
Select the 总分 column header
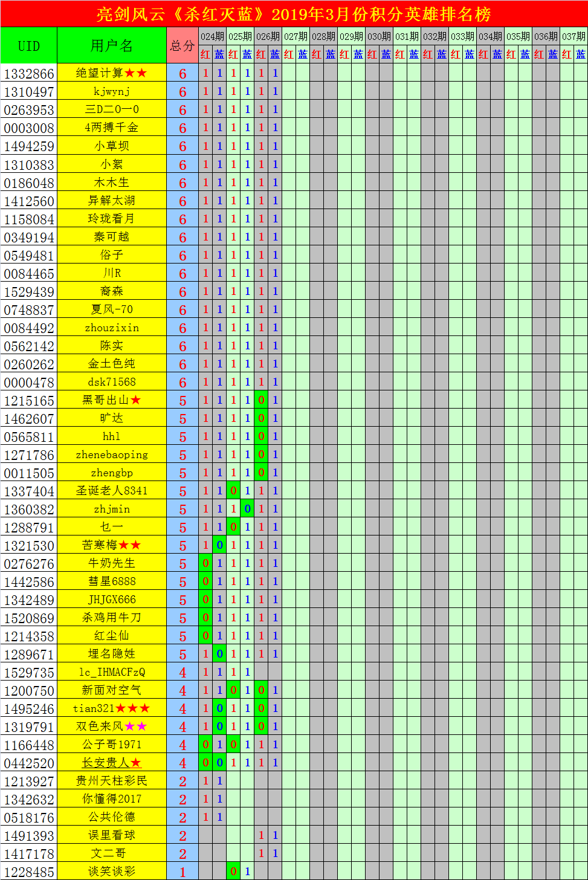pyautogui.click(x=183, y=46)
